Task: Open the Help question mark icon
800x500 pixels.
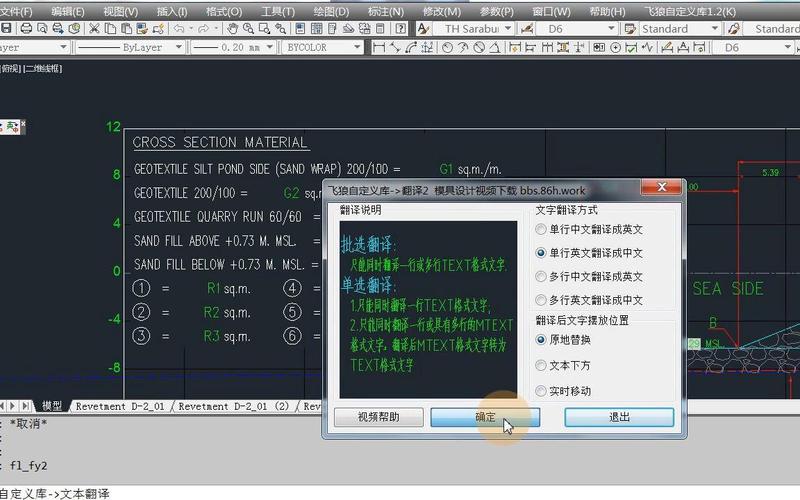Action: point(402,29)
